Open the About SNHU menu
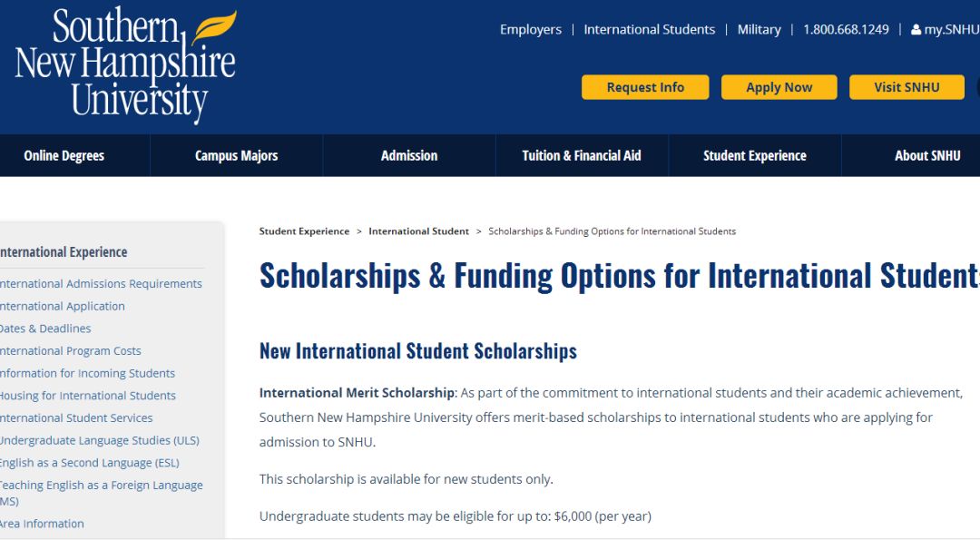Screen dimensions: 980x540 click(926, 155)
